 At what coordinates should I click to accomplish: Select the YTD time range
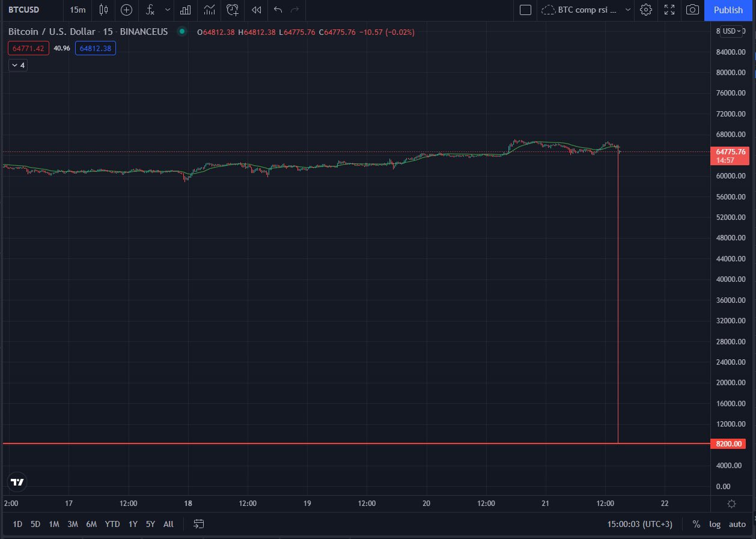click(x=112, y=524)
